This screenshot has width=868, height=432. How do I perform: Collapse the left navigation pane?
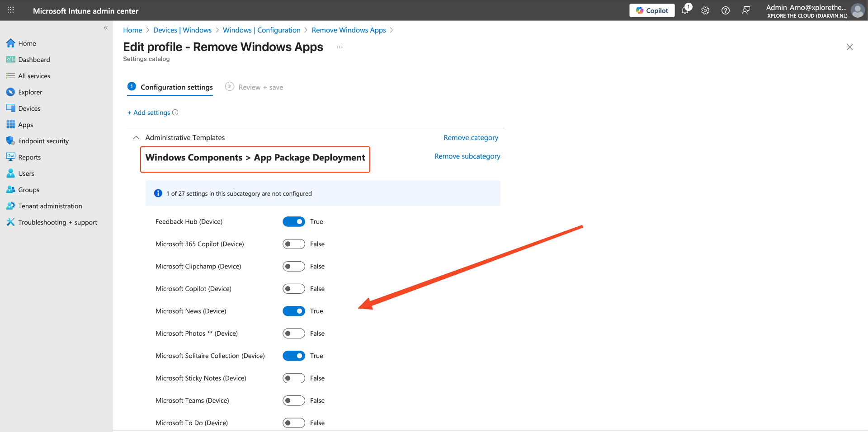click(106, 28)
